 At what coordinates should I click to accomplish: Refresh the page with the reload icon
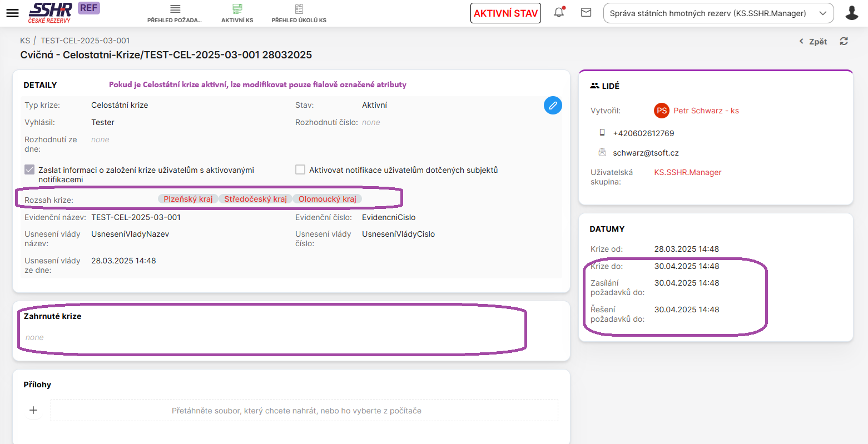[844, 41]
